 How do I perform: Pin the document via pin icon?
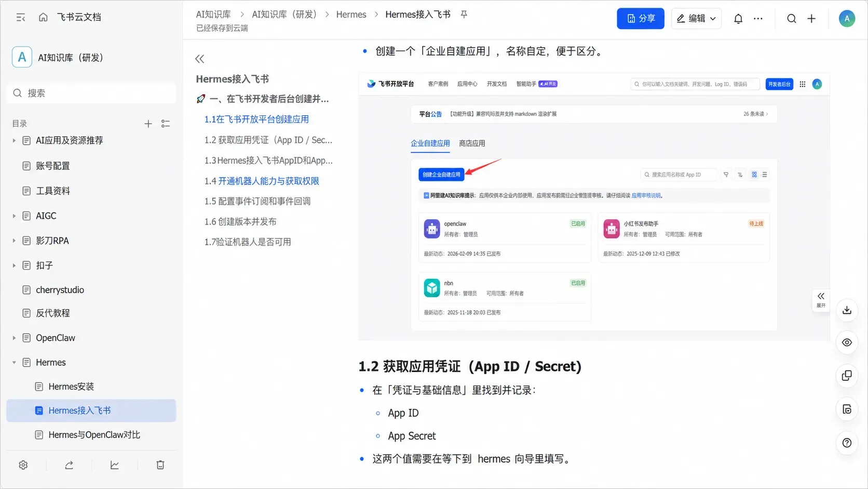[x=464, y=15]
